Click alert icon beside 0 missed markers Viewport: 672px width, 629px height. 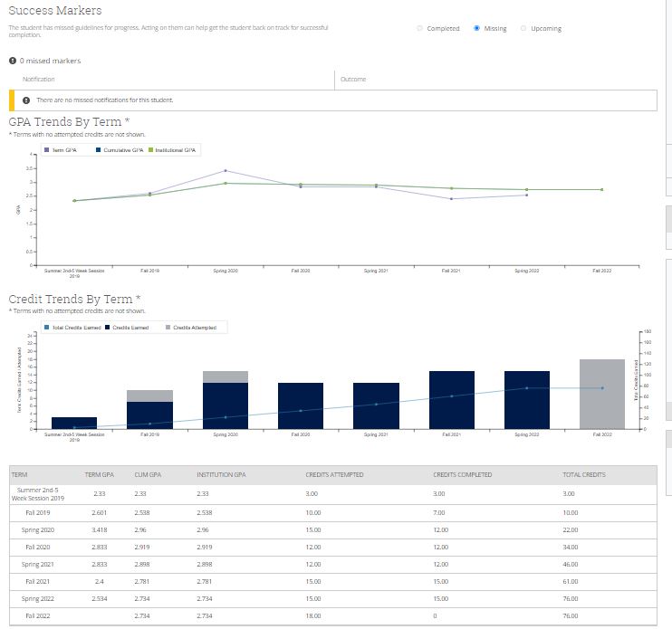tap(13, 61)
